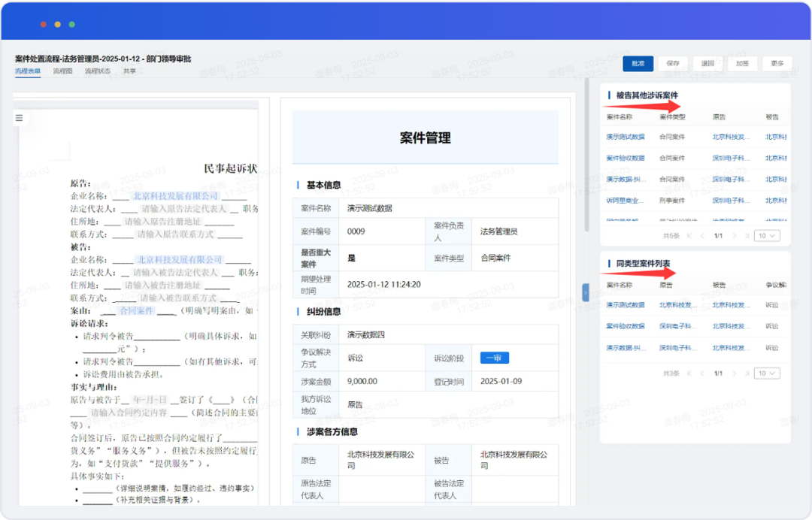
Task: Click the 演示数据四 related dispute value
Action: (x=365, y=334)
